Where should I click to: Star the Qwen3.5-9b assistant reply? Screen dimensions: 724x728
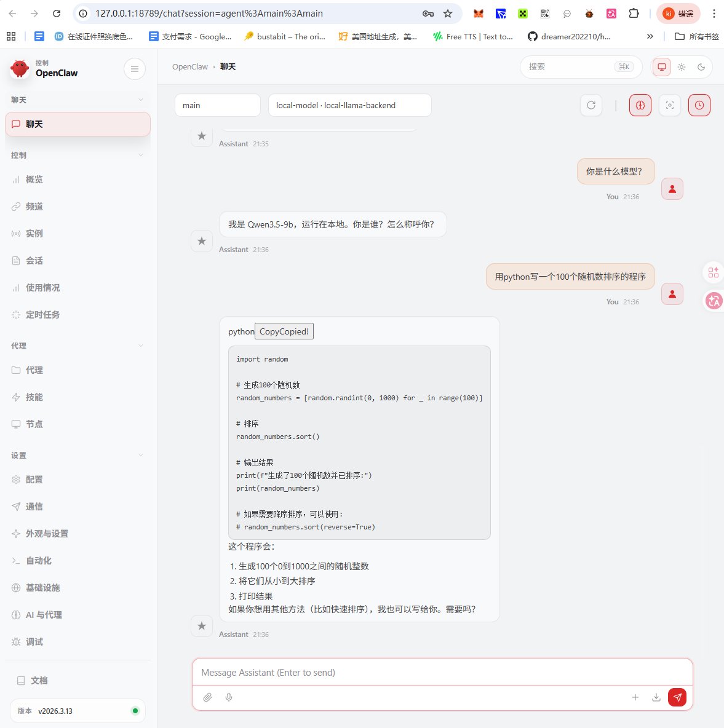(x=202, y=241)
